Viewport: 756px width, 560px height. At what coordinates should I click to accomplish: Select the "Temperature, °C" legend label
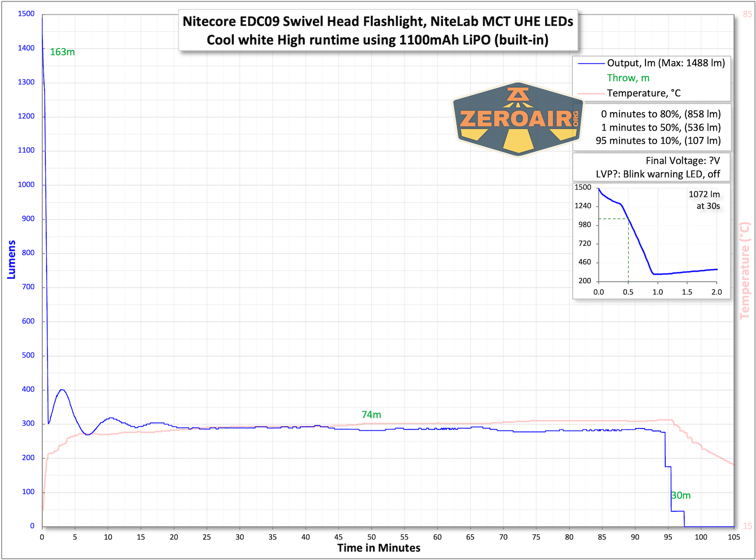643,93
